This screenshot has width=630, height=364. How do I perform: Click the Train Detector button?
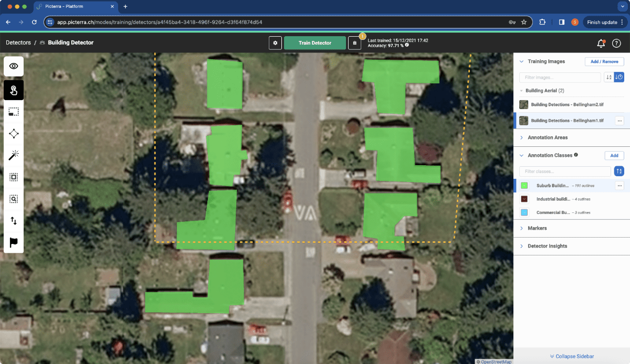(x=315, y=43)
